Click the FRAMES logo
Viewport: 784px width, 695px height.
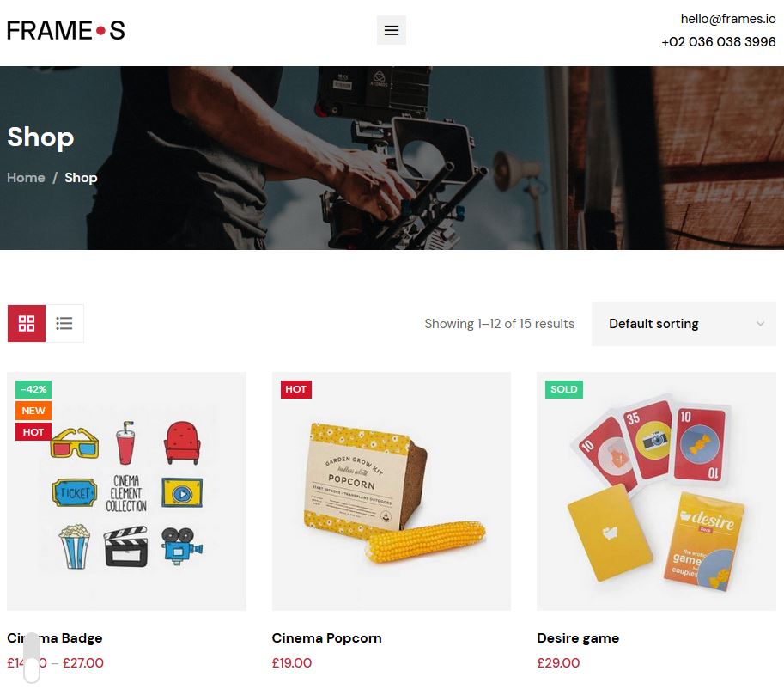[66, 31]
